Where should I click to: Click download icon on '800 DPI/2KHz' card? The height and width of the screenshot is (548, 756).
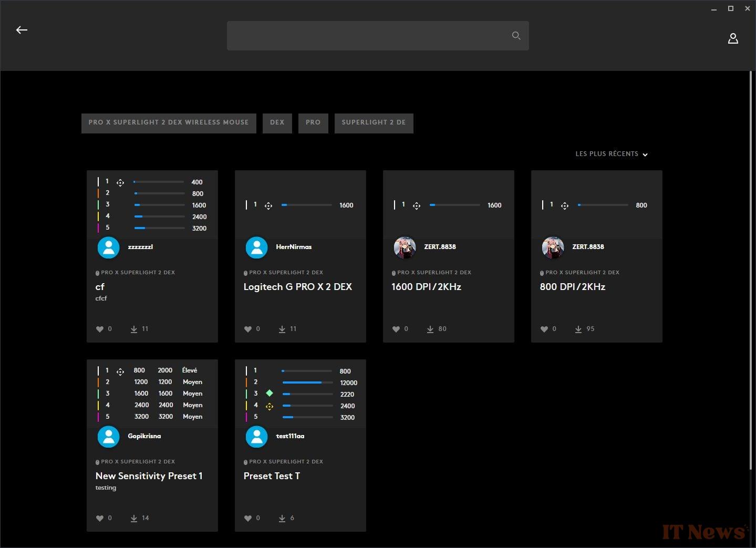tap(578, 329)
